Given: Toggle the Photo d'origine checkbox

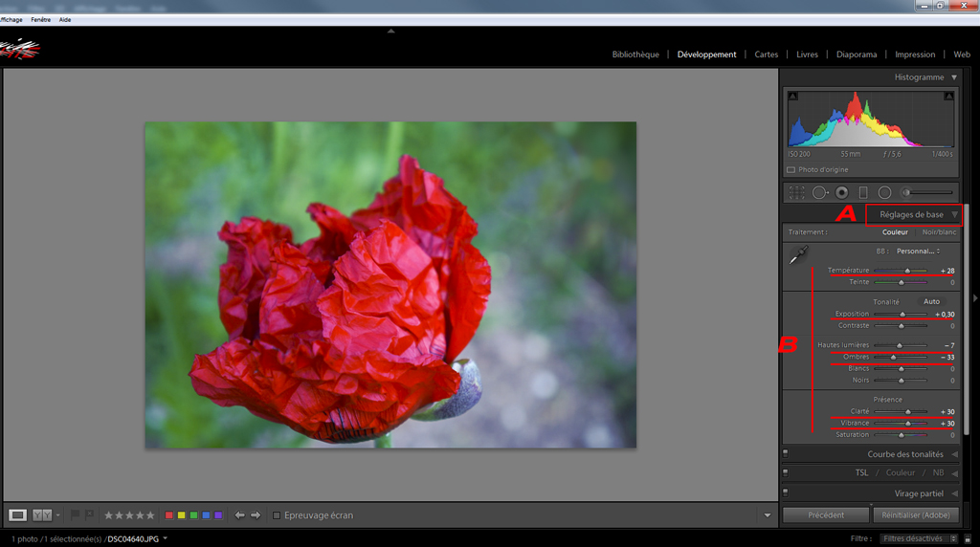Looking at the screenshot, I should pyautogui.click(x=791, y=170).
